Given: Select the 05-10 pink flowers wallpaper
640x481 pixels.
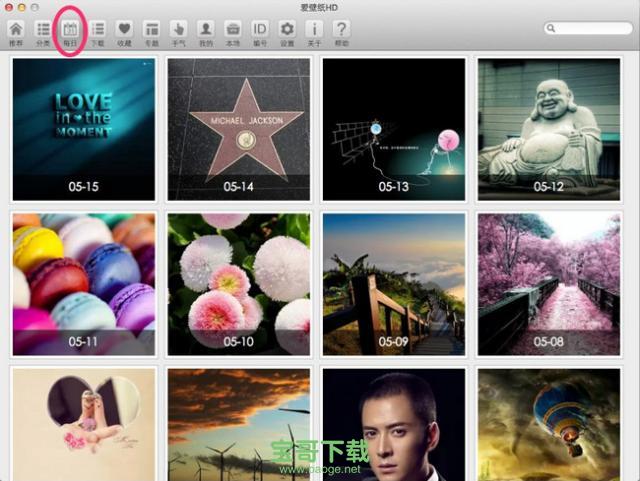Looking at the screenshot, I should (x=239, y=284).
